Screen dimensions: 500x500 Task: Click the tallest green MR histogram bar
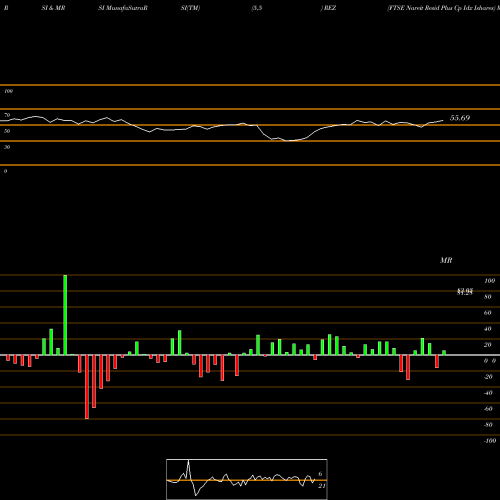[65, 315]
